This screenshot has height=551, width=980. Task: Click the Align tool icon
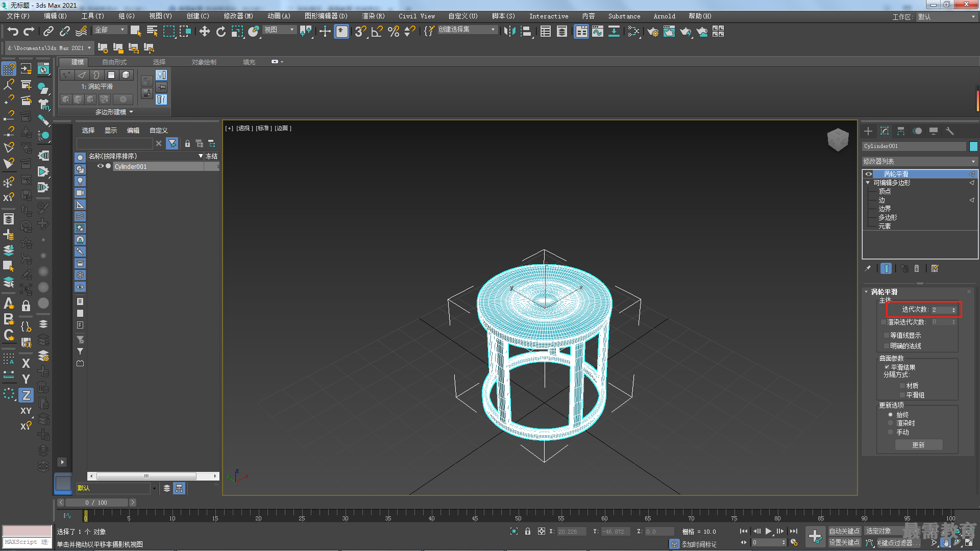click(526, 32)
